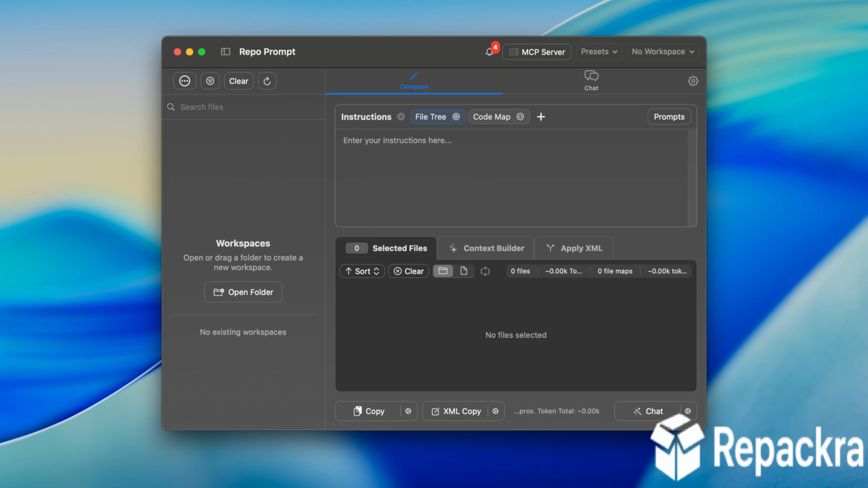Click the Workspaces heading
This screenshot has height=488, width=868.
pyautogui.click(x=243, y=244)
